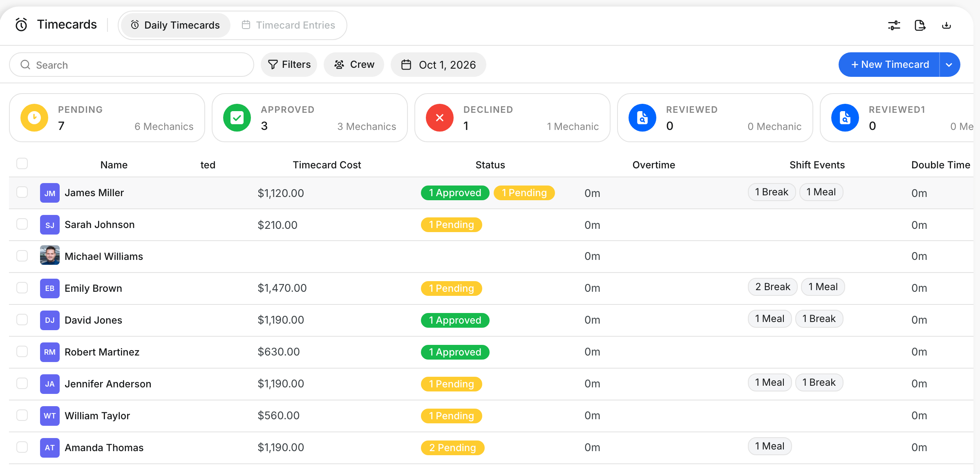The image size is (980, 474).
Task: Open the view settings sliders icon
Action: tap(894, 25)
